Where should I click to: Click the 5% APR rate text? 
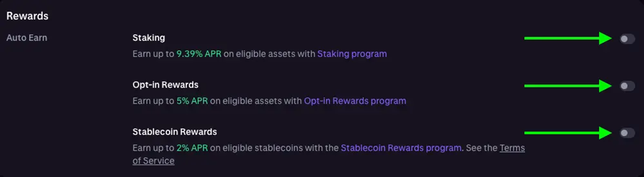(192, 101)
